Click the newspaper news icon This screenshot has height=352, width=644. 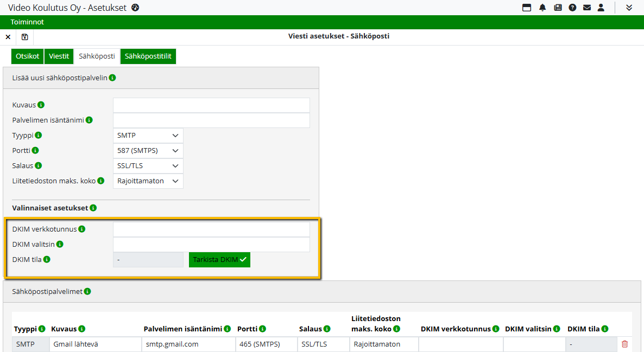[x=558, y=8]
